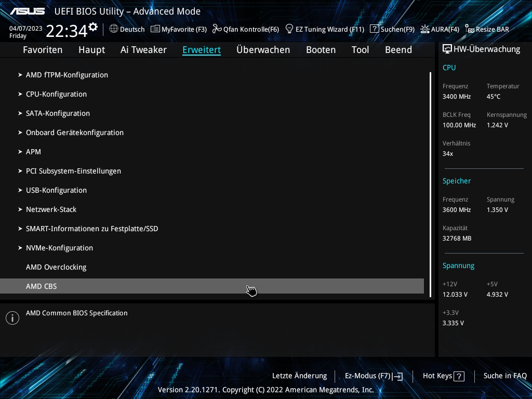Open the Überwachen tab
The image size is (532, 399).
263,50
